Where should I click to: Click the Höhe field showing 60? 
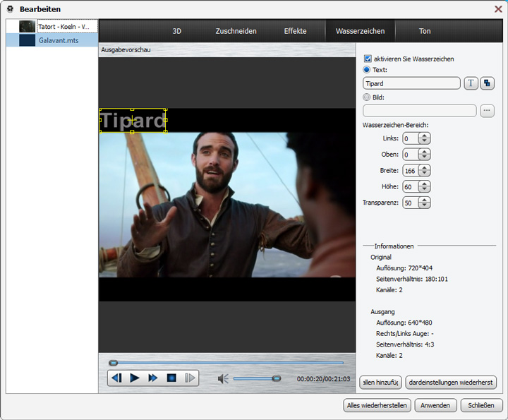410,186
